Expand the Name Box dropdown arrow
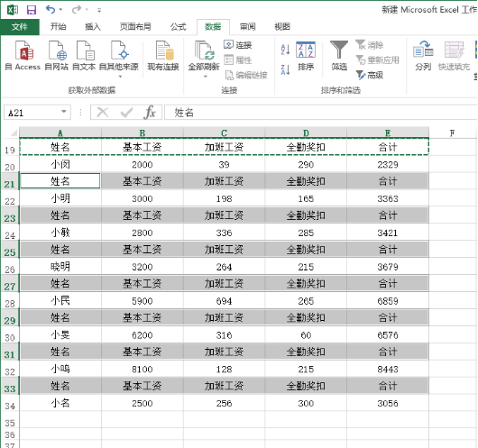 click(x=64, y=112)
